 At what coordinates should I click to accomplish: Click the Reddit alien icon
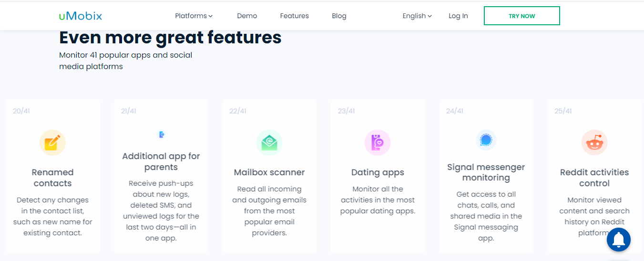tap(594, 142)
